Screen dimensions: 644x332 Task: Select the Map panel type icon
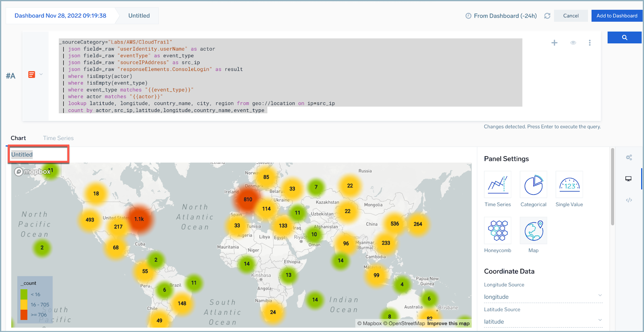533,230
